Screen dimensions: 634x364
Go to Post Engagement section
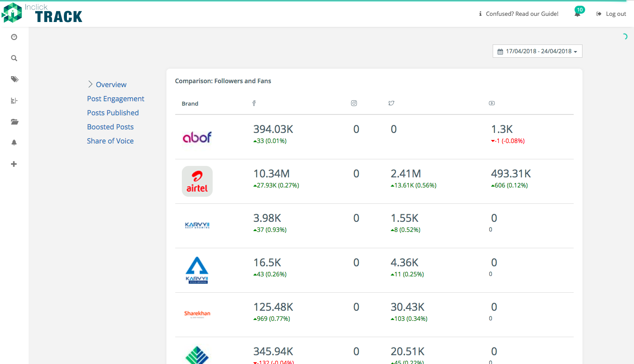click(x=116, y=99)
